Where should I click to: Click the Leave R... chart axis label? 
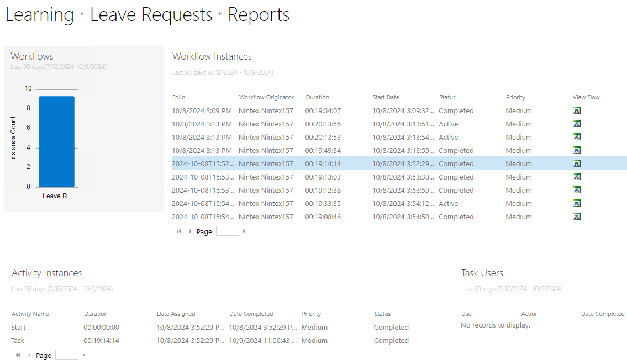pyautogui.click(x=57, y=196)
